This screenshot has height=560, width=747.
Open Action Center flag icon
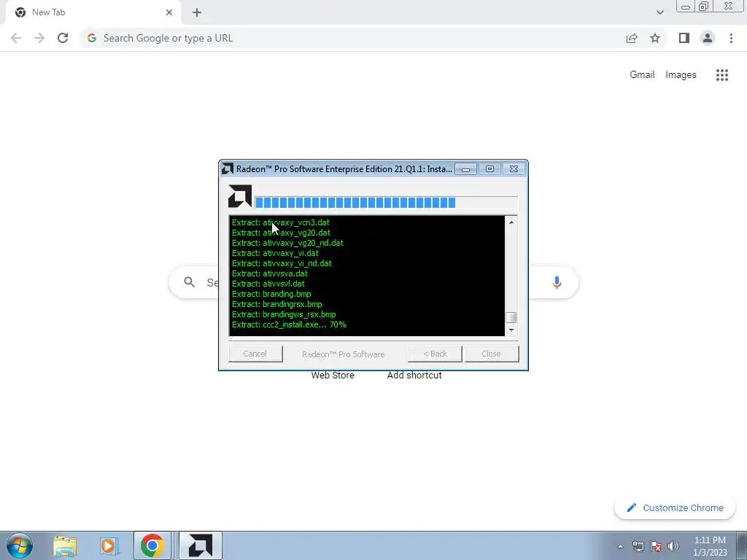tap(656, 546)
